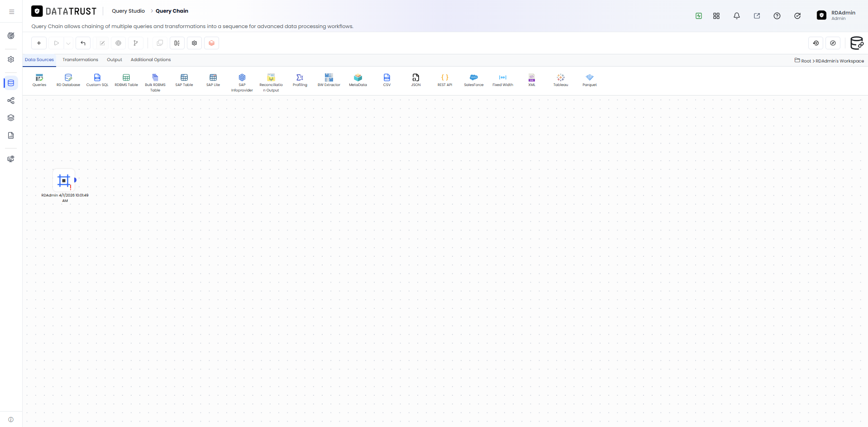The width and height of the screenshot is (868, 427).
Task: Click the compass explore button
Action: [833, 43]
